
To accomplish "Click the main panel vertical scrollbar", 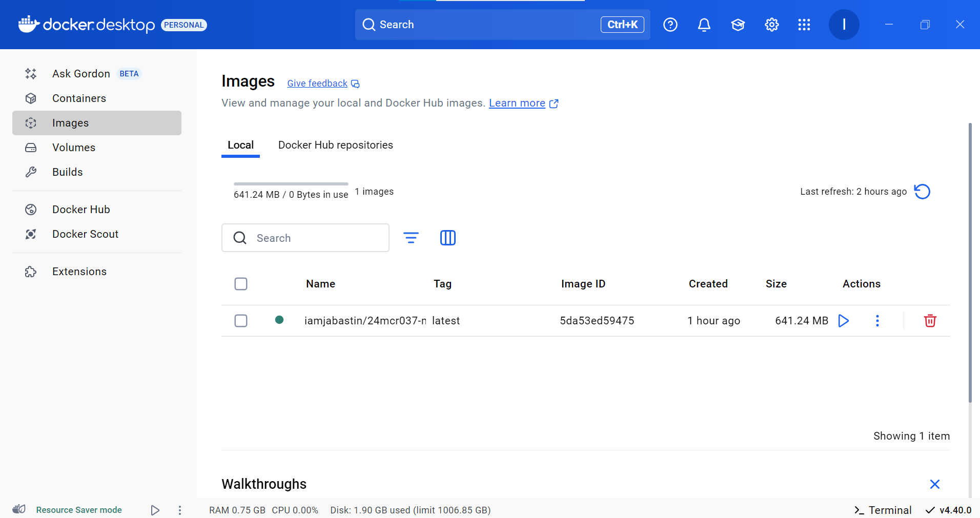I will (970, 262).
